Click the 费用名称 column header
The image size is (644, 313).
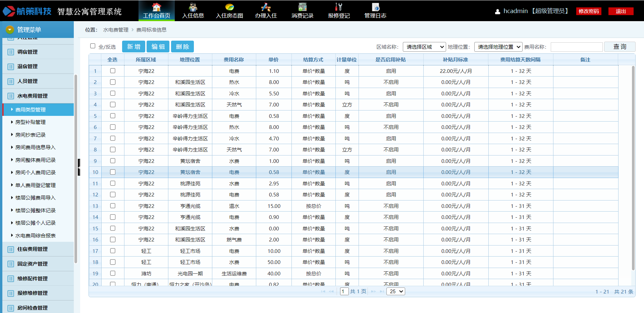click(234, 59)
